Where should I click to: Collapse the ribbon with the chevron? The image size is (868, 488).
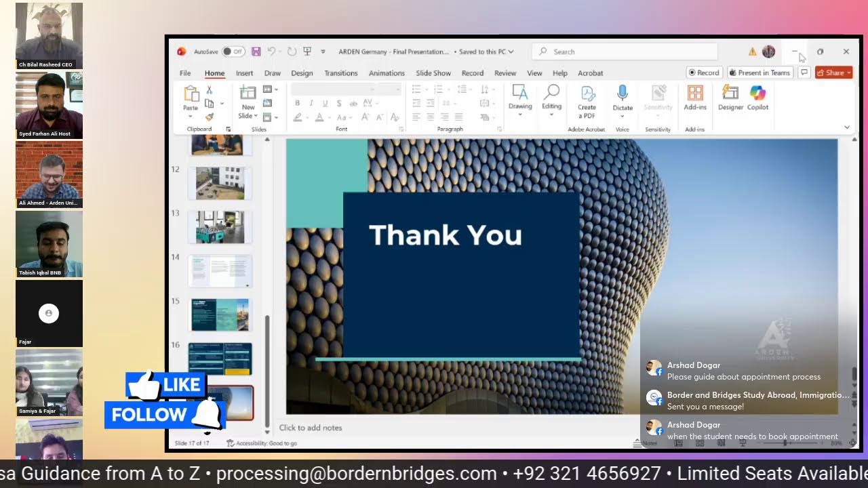pos(846,127)
